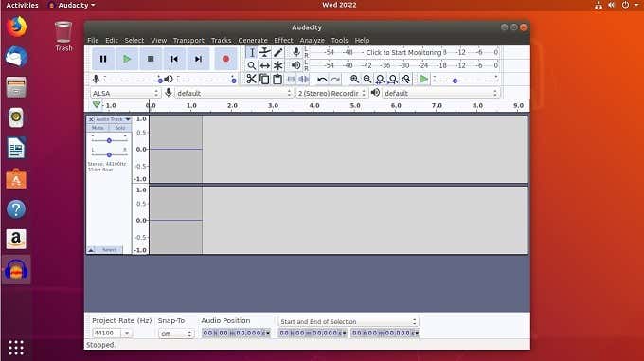Open Show Applications grid in dock
This screenshot has width=644, height=361.
(x=16, y=348)
